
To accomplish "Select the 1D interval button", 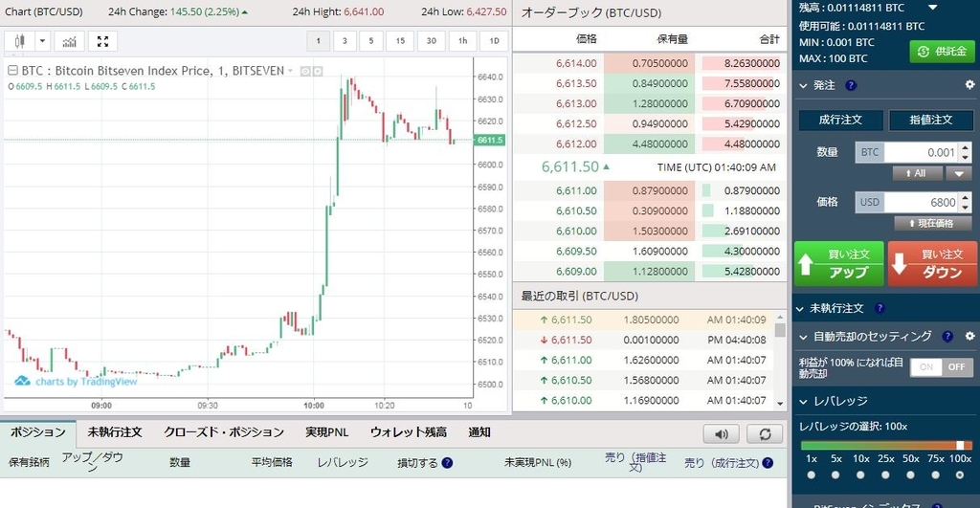I will (x=494, y=40).
